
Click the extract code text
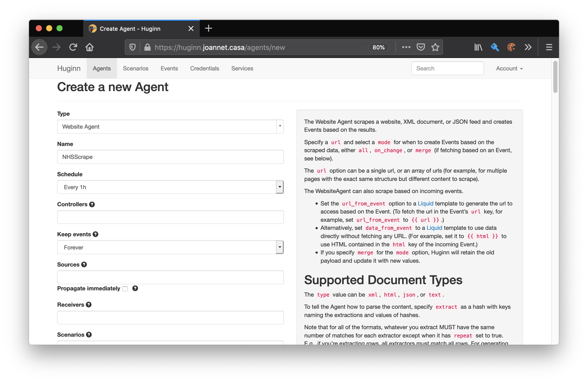[446, 307]
